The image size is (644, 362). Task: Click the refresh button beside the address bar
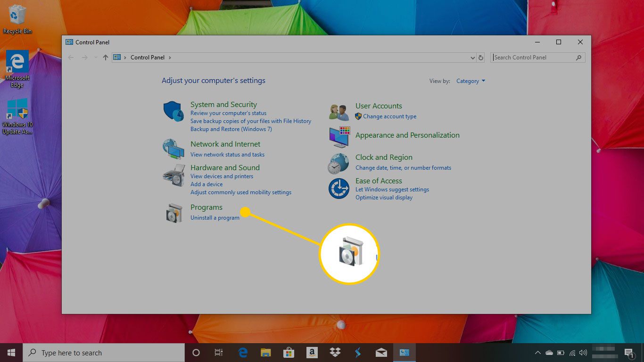(x=481, y=58)
